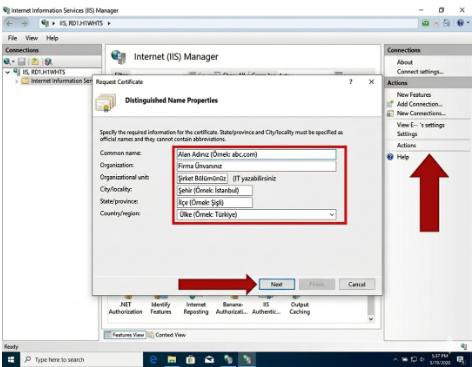The image size is (472, 367).
Task: Click New Connections... action link
Action: [421, 113]
